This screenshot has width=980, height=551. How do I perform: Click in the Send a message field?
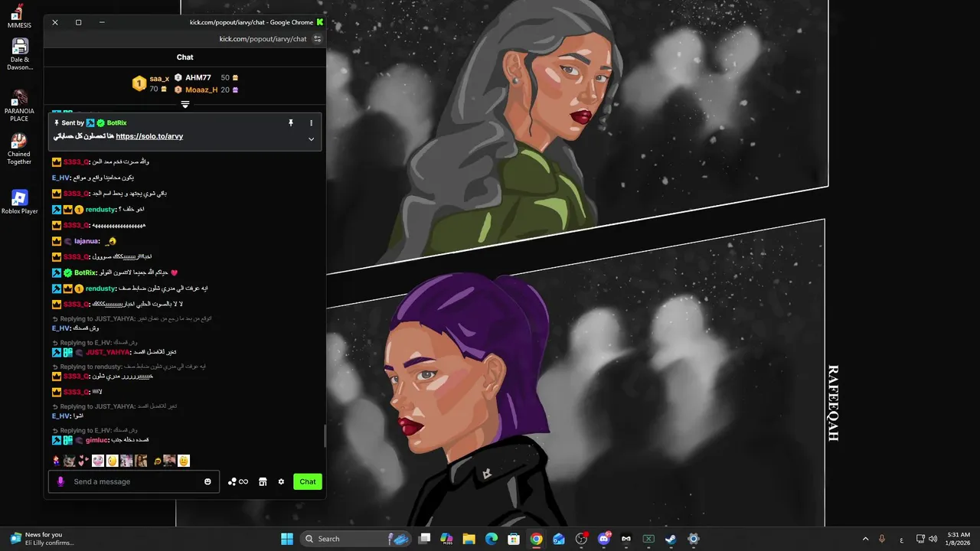click(x=134, y=481)
